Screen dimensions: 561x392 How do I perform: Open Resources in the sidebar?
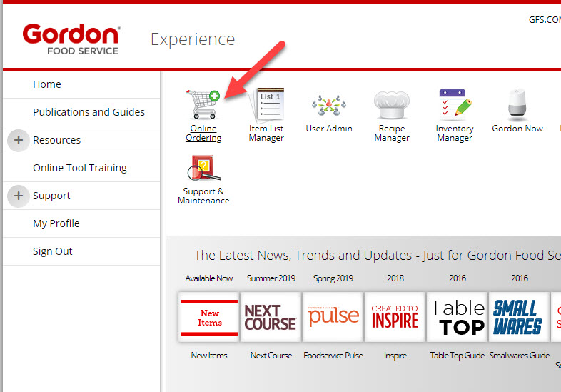click(x=57, y=140)
